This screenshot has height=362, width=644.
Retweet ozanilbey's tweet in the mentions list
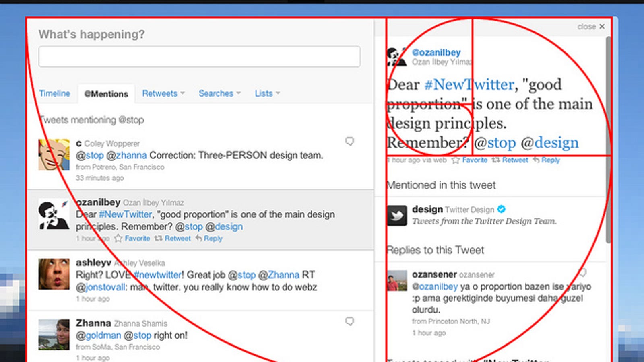coord(173,238)
